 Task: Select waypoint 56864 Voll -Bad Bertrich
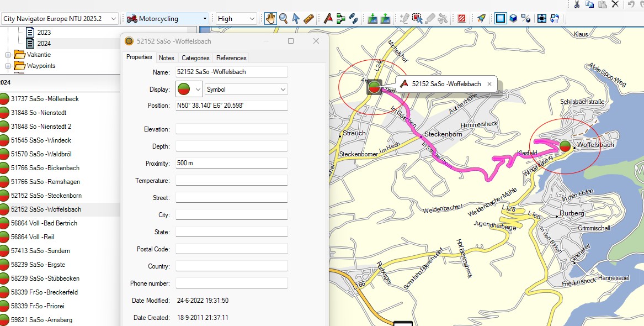click(44, 223)
